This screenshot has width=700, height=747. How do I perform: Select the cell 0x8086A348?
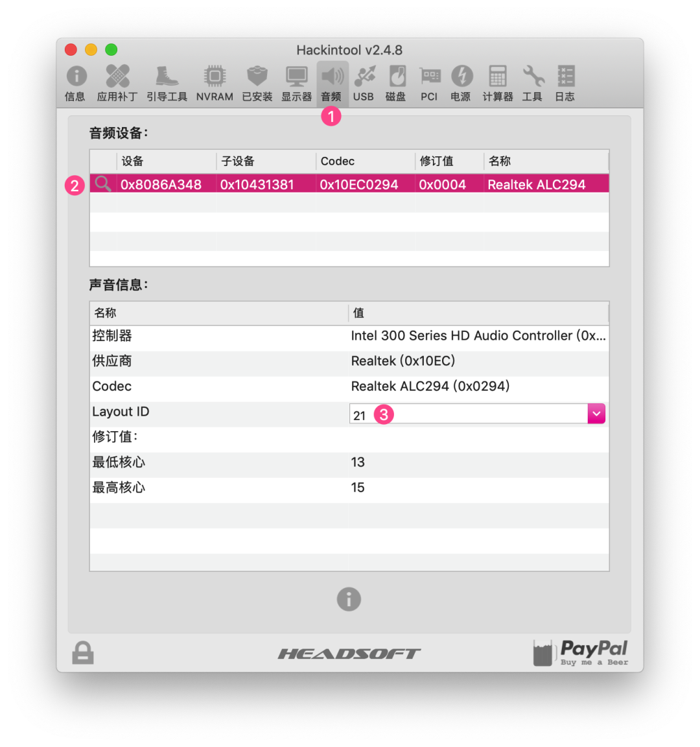coord(161,184)
